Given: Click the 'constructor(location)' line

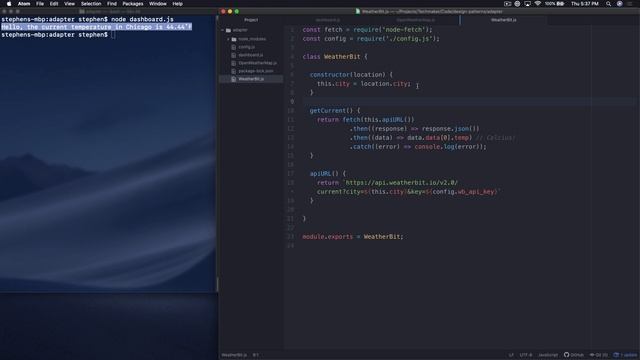Looking at the screenshot, I should click(x=351, y=75).
